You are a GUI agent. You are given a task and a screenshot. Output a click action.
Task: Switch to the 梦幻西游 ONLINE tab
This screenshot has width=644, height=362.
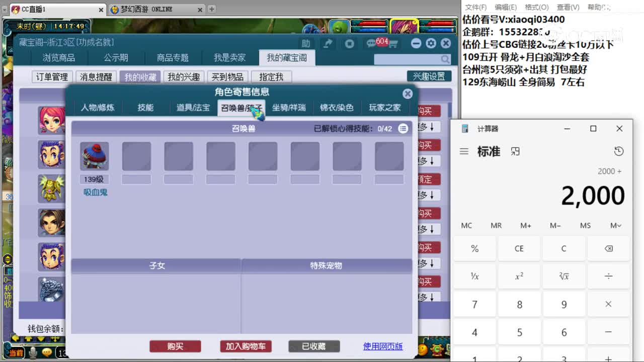click(156, 9)
